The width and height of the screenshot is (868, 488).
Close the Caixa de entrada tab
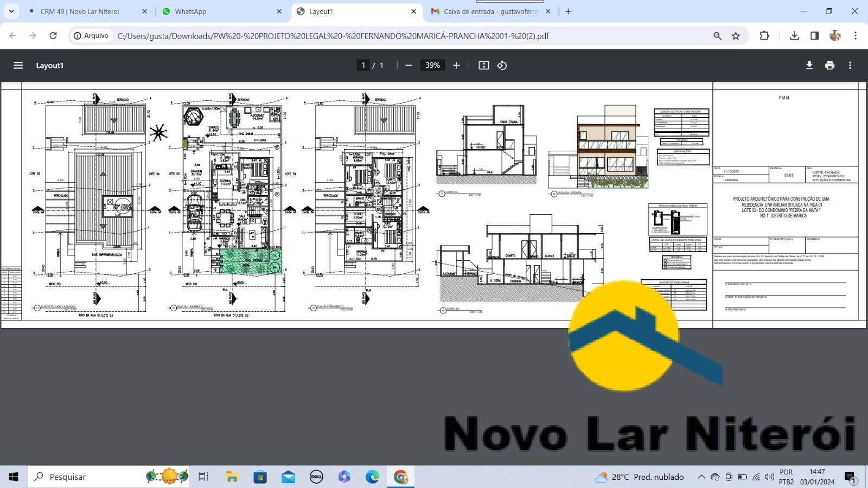coord(548,11)
